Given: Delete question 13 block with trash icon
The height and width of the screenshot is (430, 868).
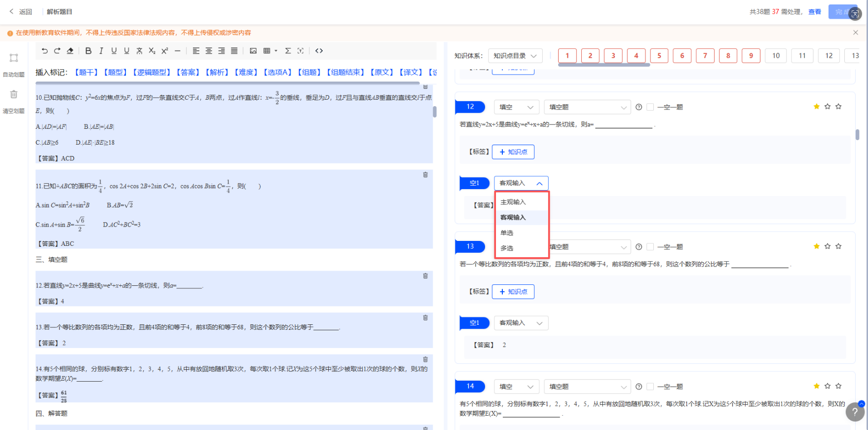Looking at the screenshot, I should tap(425, 317).
